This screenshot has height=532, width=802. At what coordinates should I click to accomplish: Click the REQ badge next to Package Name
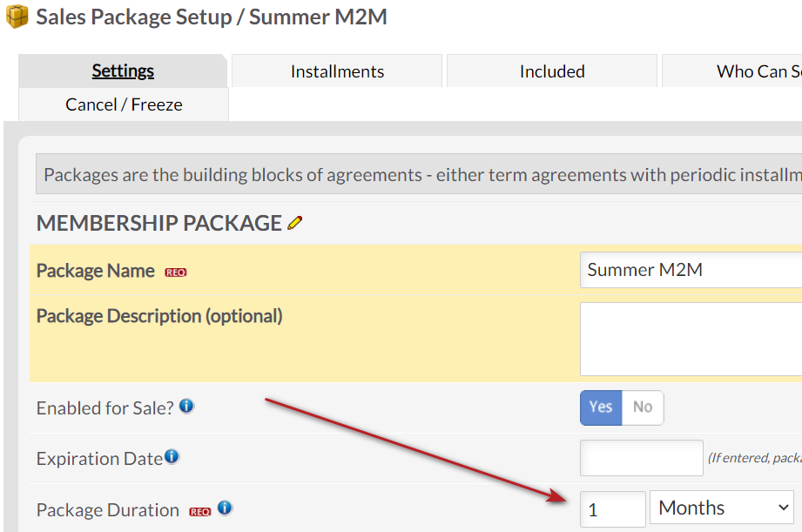coord(176,272)
